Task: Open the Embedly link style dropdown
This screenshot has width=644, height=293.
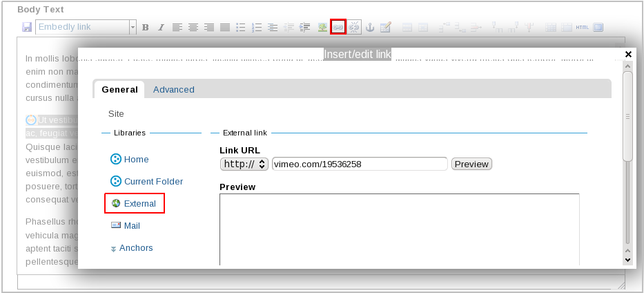Action: click(x=133, y=28)
